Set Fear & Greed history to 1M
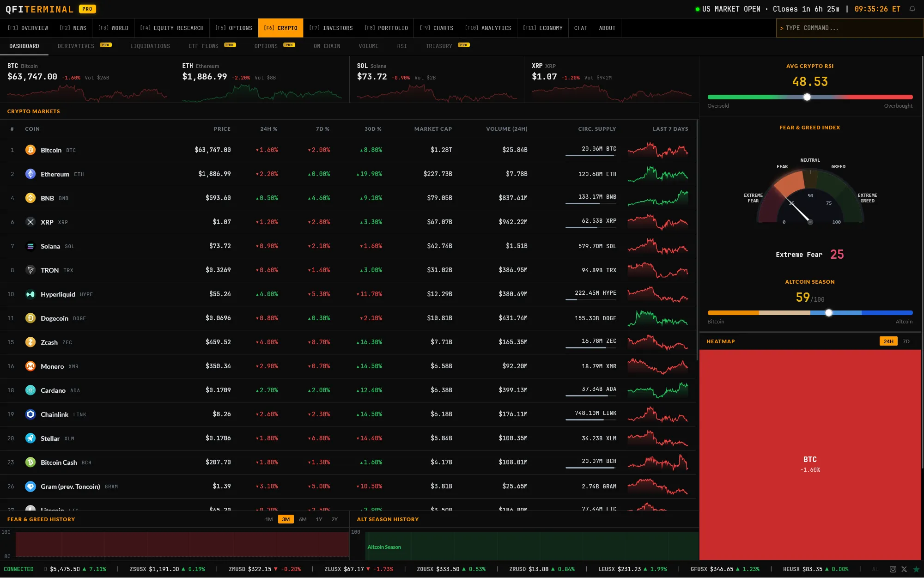Screen dimensions: 924x578 click(269, 519)
